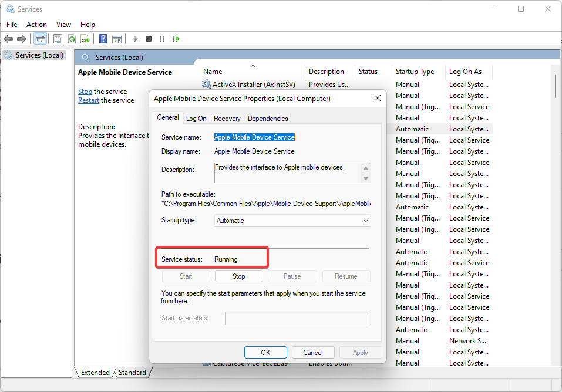Click the Export List toolbar icon
Screen dimensions: 562x392
[x=85, y=39]
